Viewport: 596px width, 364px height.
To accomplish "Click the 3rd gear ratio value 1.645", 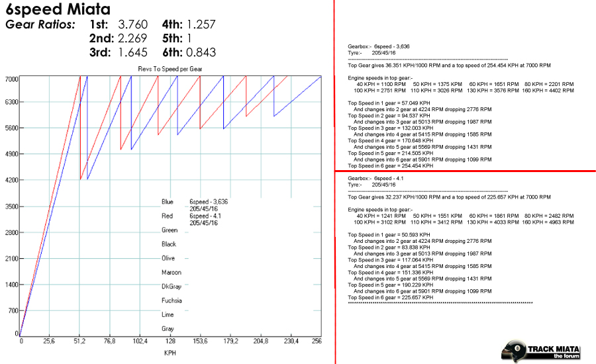I will click(x=132, y=52).
